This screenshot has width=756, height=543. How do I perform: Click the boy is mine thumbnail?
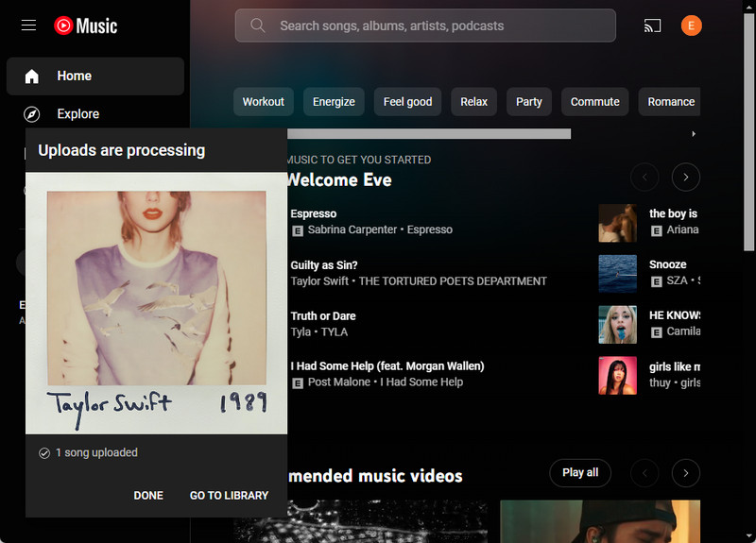click(618, 223)
